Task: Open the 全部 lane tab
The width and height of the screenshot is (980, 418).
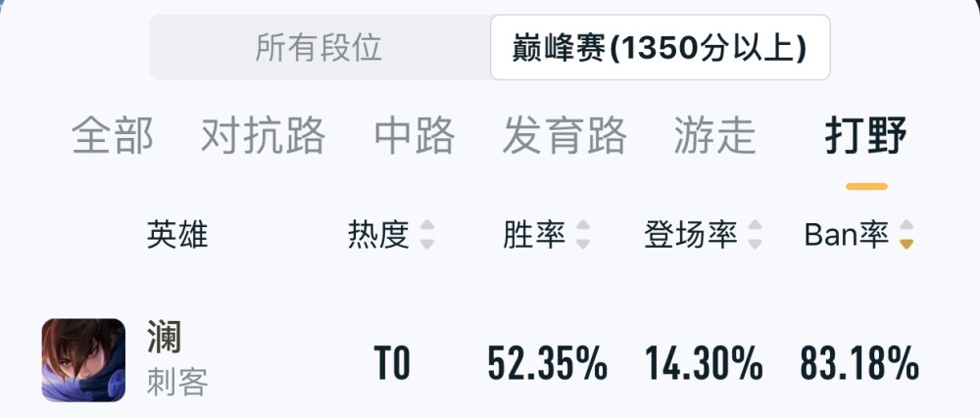Action: (x=113, y=135)
